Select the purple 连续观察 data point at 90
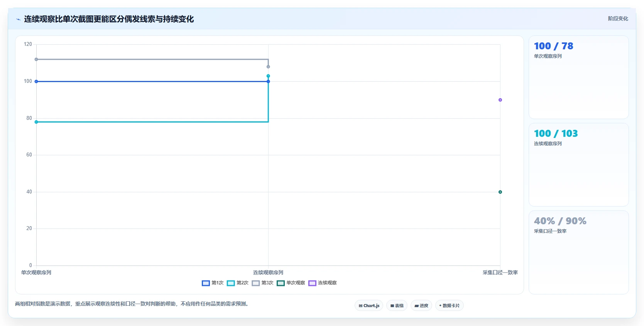Viewport: 644px width, 326px height. point(500,100)
